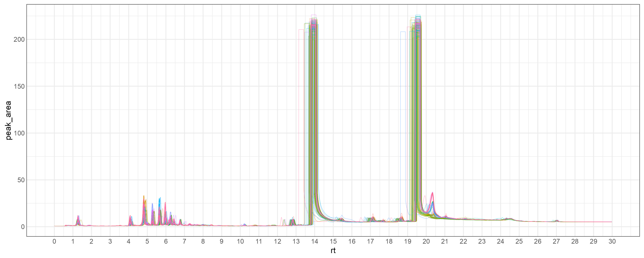Click x-axis tick label 5

click(147, 241)
